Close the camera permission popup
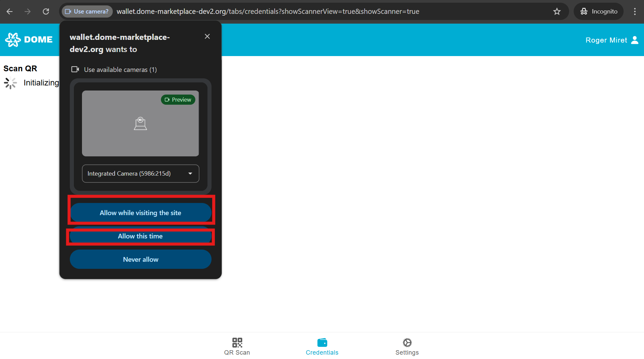 [207, 36]
